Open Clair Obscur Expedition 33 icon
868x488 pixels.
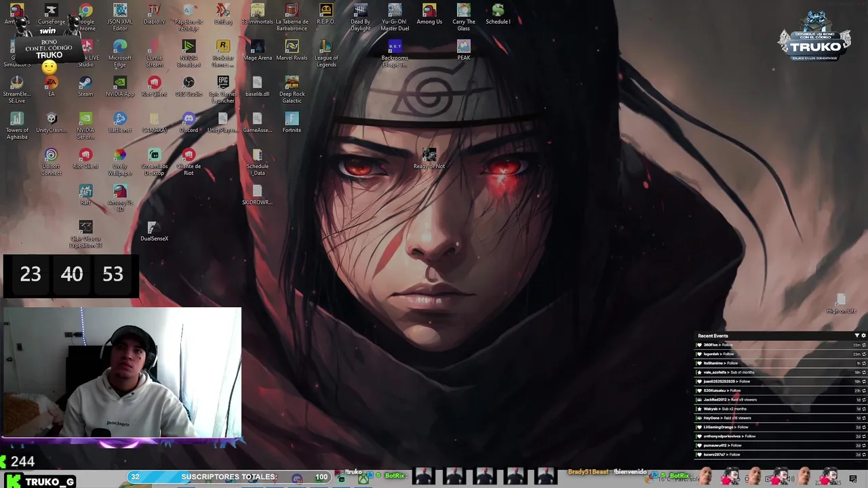pyautogui.click(x=85, y=234)
